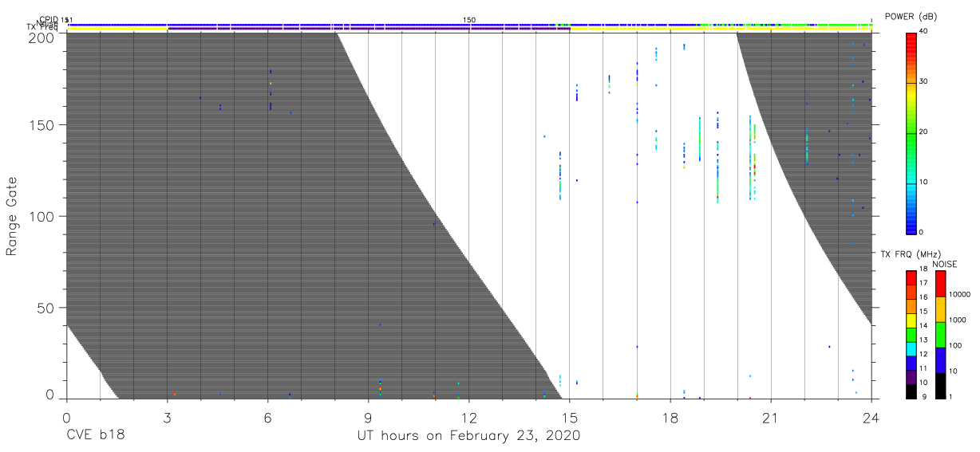Click the TX Freq strip label above the plot
This screenshot has height=452, width=980.
pyautogui.click(x=42, y=28)
